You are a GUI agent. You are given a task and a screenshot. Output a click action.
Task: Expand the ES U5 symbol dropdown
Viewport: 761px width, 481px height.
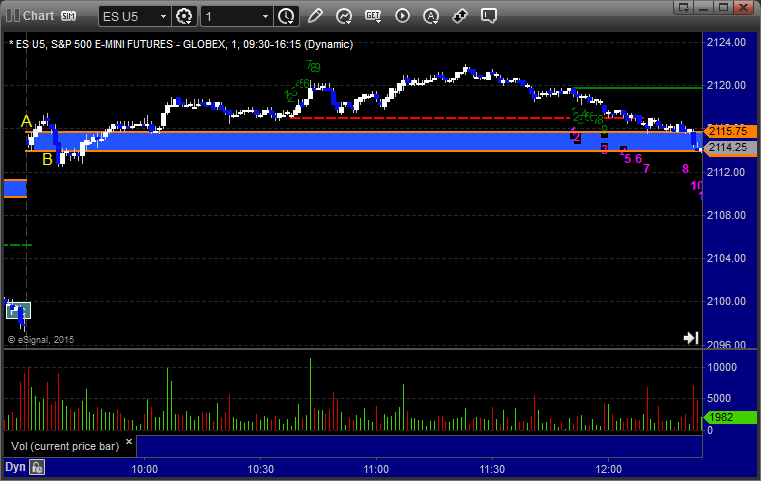pyautogui.click(x=164, y=17)
